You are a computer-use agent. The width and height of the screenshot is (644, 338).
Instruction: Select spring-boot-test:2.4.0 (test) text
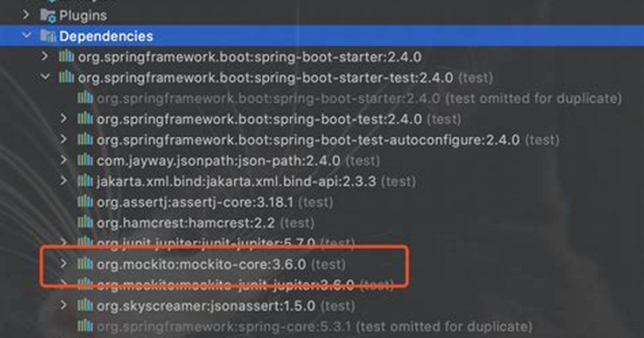[x=279, y=119]
